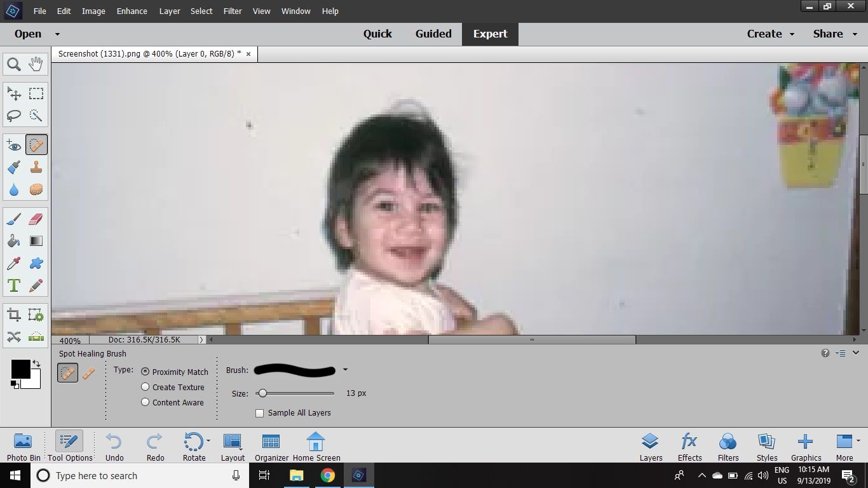The width and height of the screenshot is (868, 488).
Task: Select the Zoom tool
Action: click(x=14, y=64)
